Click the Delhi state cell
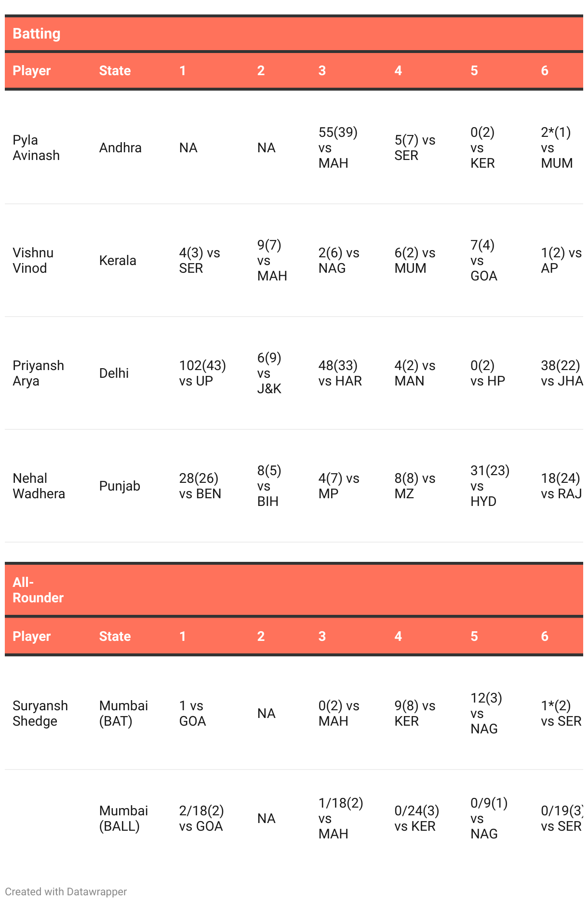588x903 pixels. coord(114,373)
